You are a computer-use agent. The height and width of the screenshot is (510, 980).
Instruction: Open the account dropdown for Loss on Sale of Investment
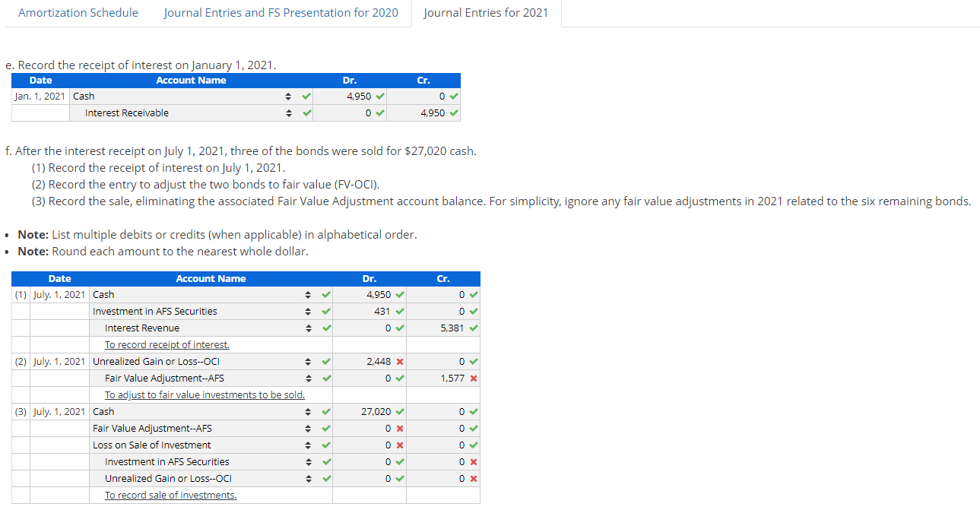click(309, 445)
